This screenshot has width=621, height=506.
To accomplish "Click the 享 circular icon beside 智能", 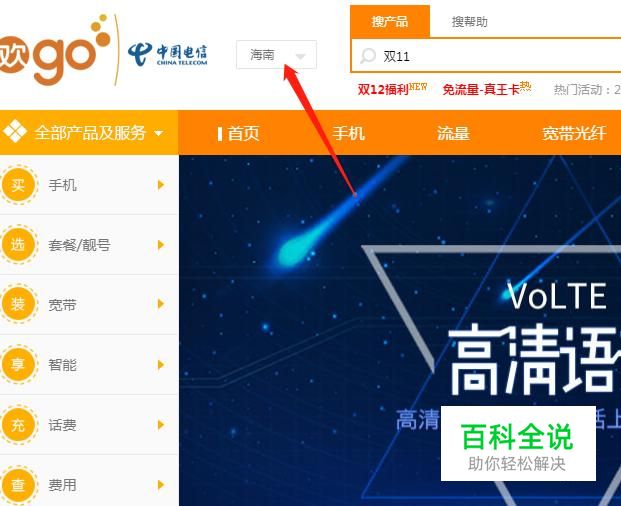I will tap(18, 364).
